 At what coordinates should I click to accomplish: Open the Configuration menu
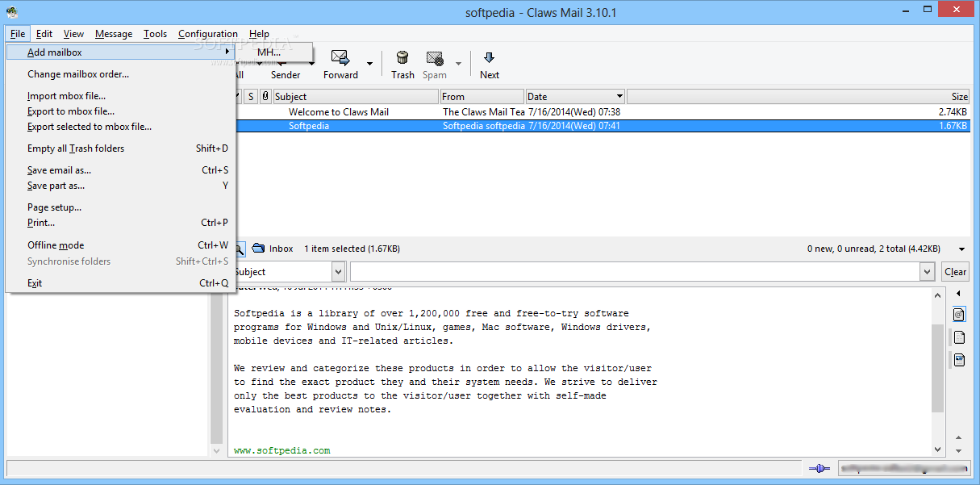(x=208, y=34)
